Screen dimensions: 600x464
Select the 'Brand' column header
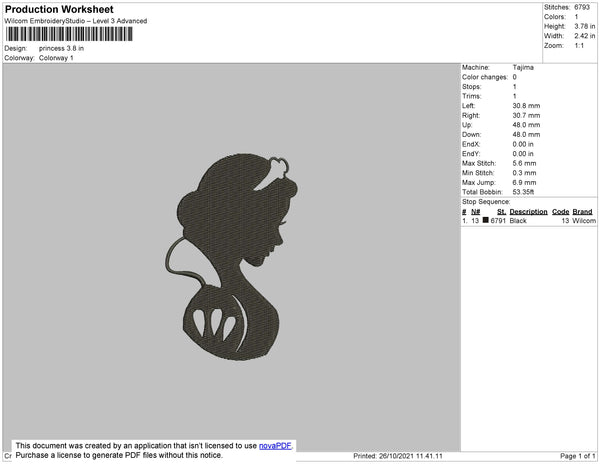click(x=582, y=212)
